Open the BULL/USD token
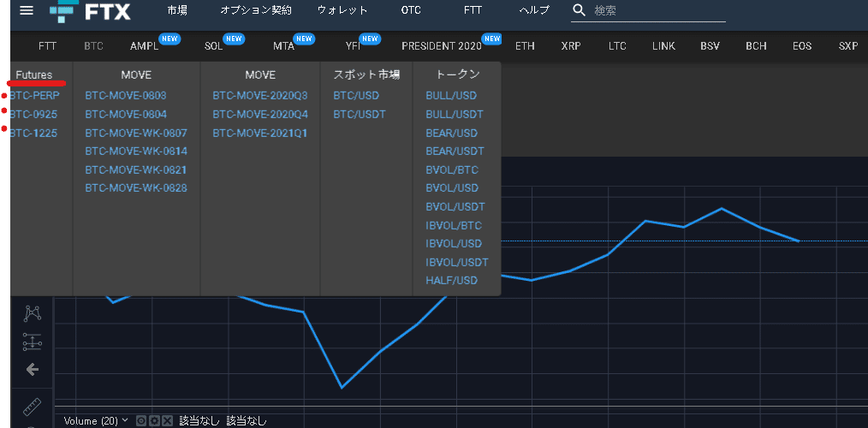The height and width of the screenshot is (428, 868). pos(451,96)
